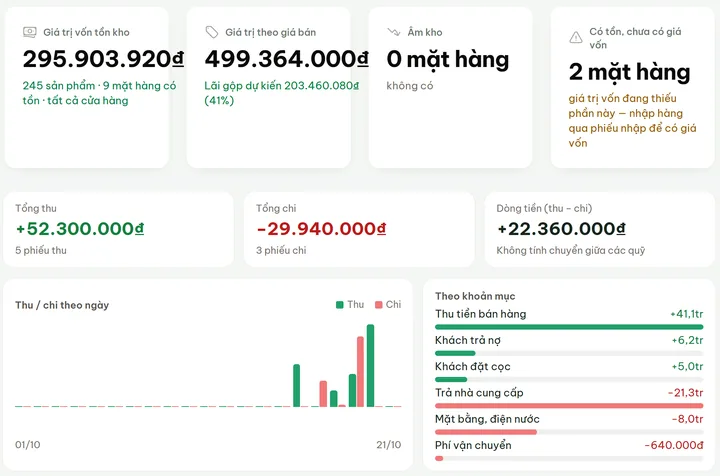
Task: Click the Giá trị vốn tồn kho label
Action: pos(86,33)
